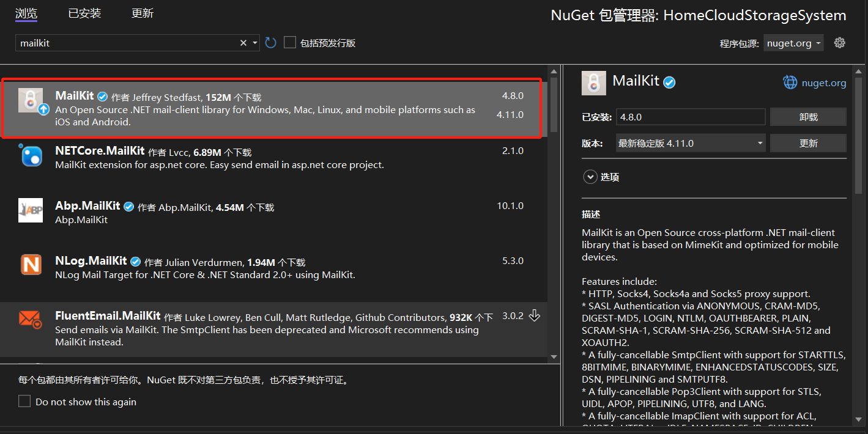Click author Jeffrey Stedfast text
This screenshot has height=434, width=868.
tap(167, 97)
